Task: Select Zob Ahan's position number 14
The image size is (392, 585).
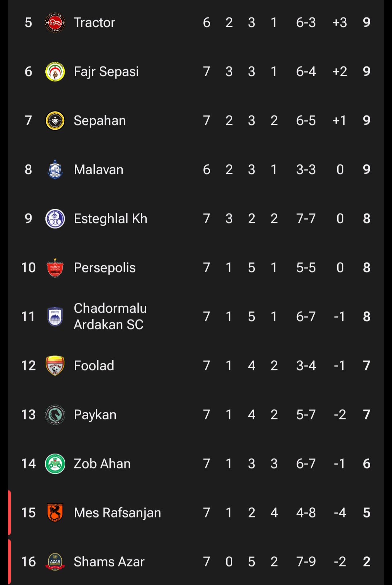Action: 28,464
